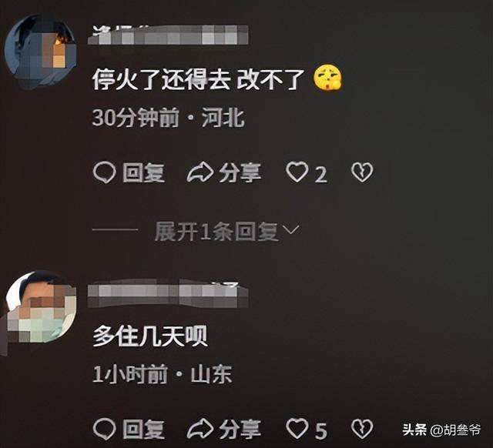Screen dimensions: 493x448
Task: Click the reply bubble icon under the 河北 comment
Action: [x=105, y=172]
